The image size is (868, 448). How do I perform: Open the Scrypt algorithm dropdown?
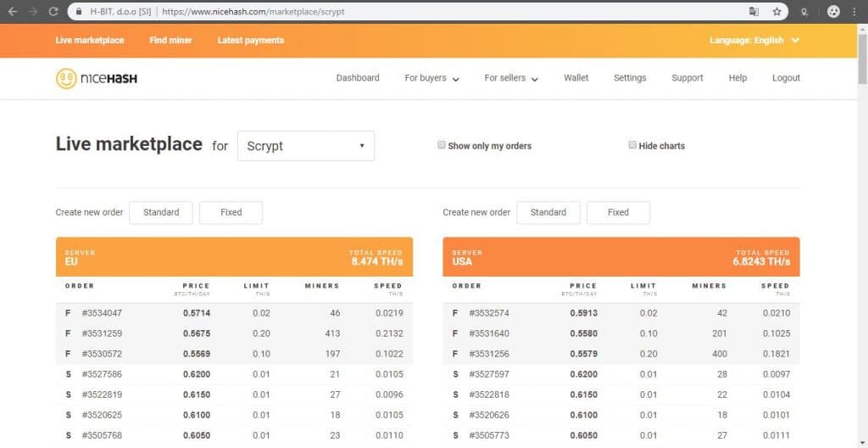[x=306, y=146]
